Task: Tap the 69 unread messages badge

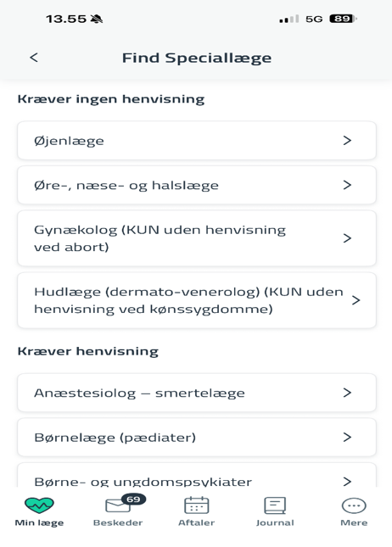Action: coord(133,500)
